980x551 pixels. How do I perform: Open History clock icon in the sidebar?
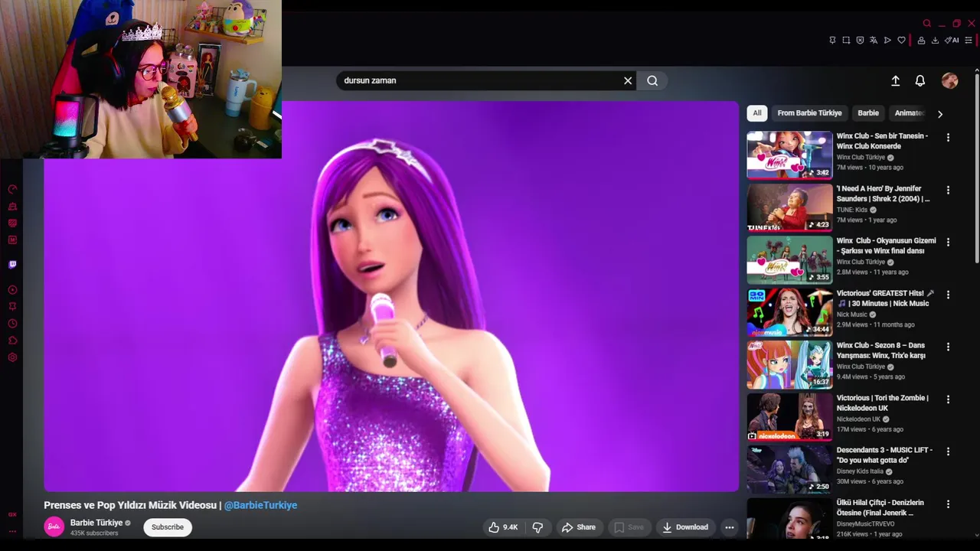(x=12, y=324)
